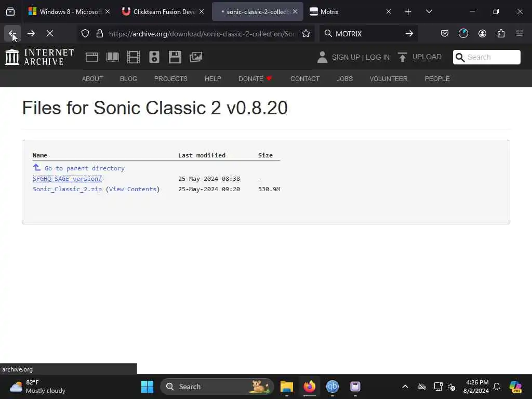Image resolution: width=532 pixels, height=399 pixels.
Task: Open the Pocket save icon
Action: (445, 34)
